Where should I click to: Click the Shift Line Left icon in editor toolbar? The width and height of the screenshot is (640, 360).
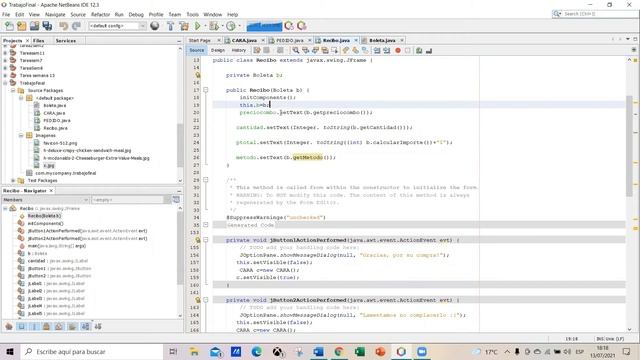376,51
